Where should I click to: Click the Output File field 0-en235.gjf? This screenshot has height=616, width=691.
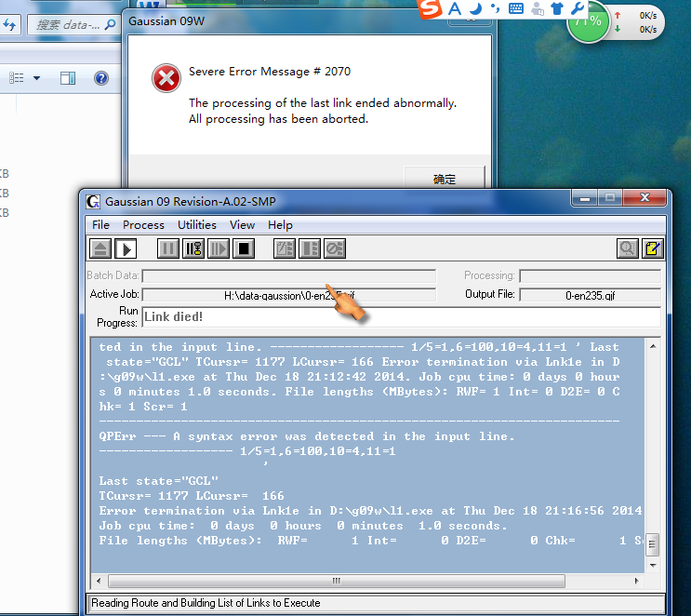tap(590, 295)
